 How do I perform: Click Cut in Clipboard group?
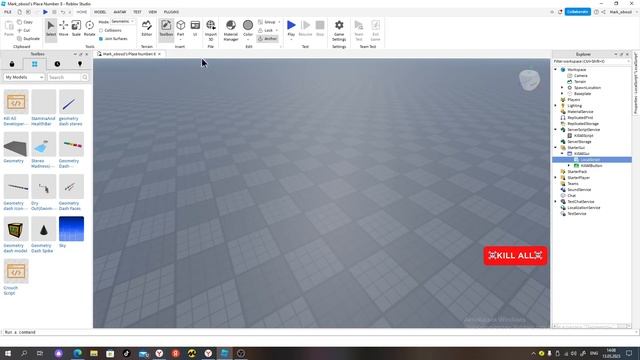(24, 30)
